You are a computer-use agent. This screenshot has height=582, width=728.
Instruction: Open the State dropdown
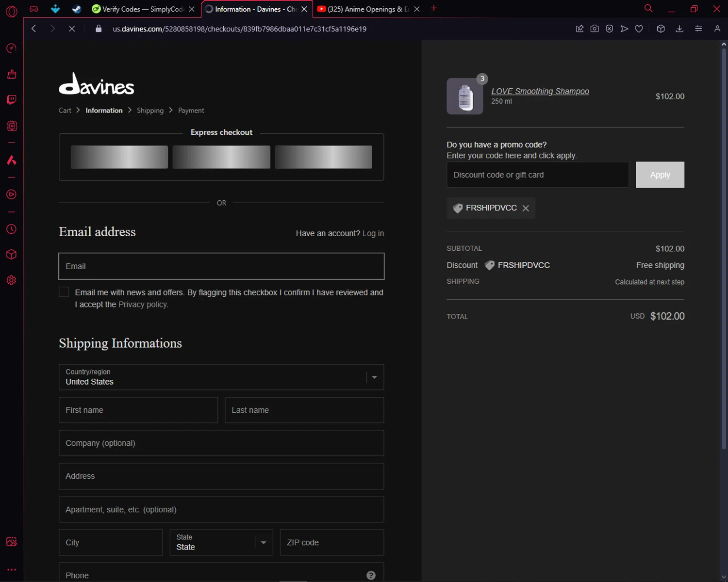click(221, 542)
